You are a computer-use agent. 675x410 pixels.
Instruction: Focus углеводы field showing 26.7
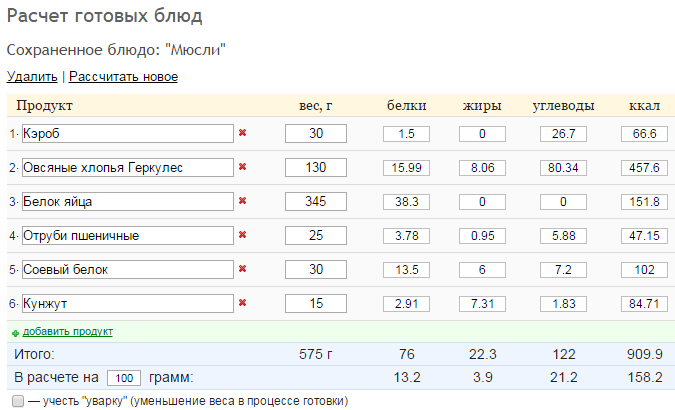563,134
